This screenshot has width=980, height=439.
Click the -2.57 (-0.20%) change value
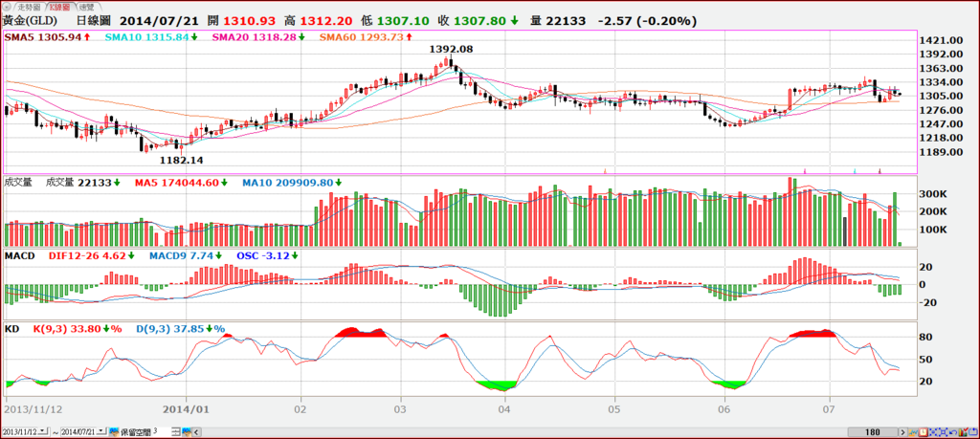coord(647,21)
